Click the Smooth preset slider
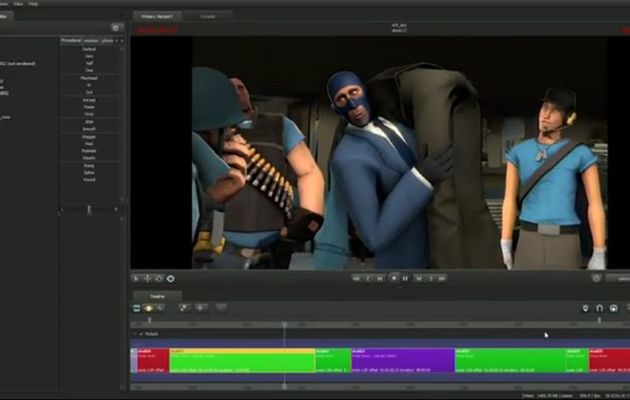630x400 pixels. click(89, 129)
